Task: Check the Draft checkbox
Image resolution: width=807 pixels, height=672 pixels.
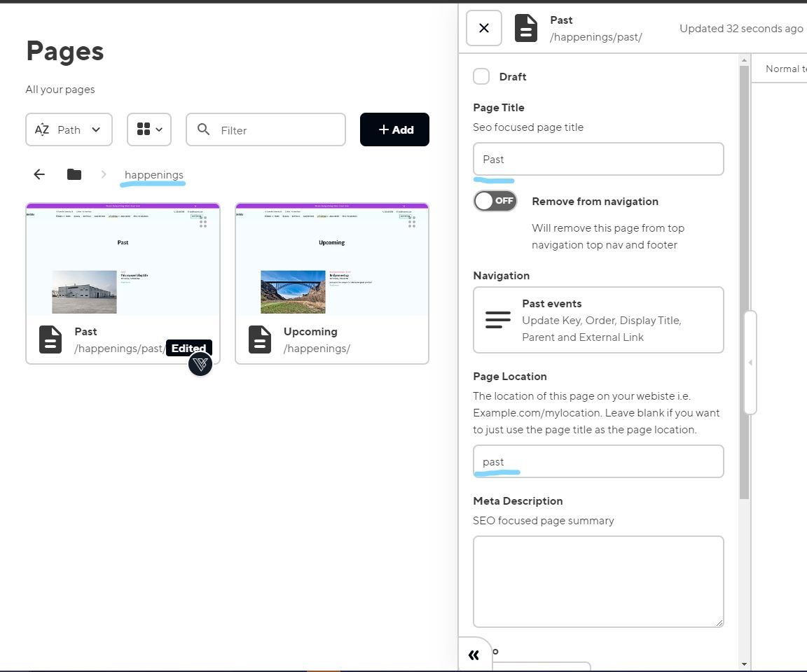Action: coord(481,76)
